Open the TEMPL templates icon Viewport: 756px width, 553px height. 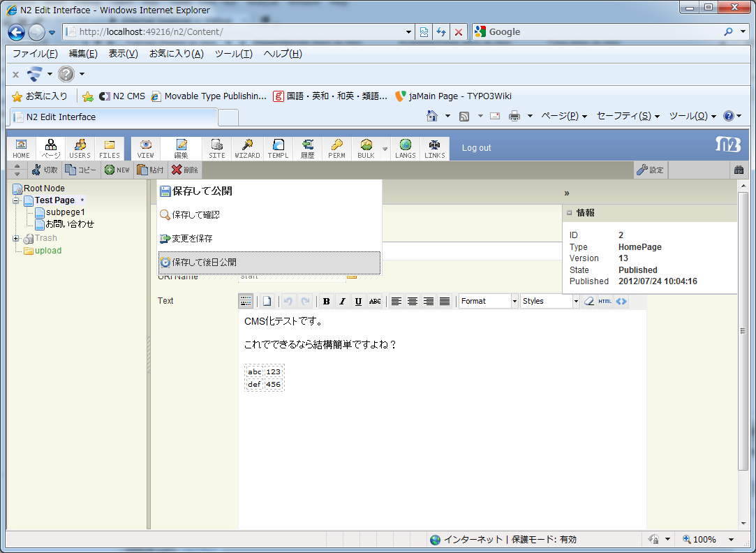tap(279, 149)
